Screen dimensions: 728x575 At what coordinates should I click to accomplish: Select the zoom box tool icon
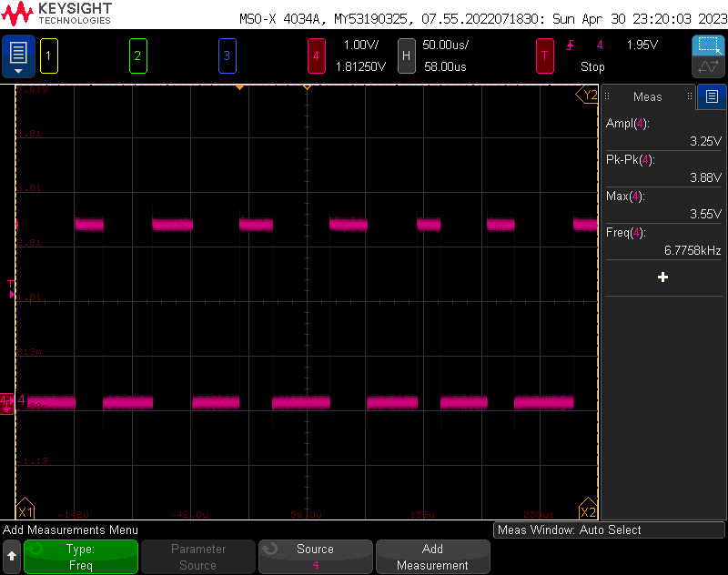[707, 45]
